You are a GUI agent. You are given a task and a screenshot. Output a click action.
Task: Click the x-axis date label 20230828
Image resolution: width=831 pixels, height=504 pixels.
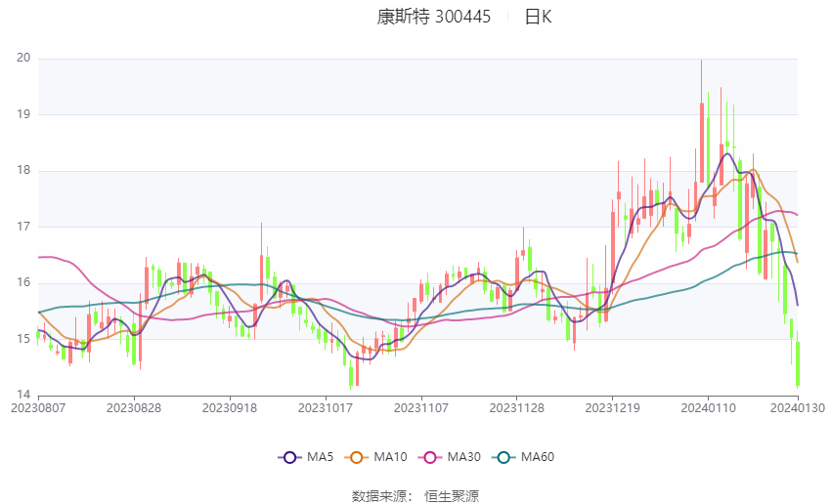pyautogui.click(x=134, y=408)
